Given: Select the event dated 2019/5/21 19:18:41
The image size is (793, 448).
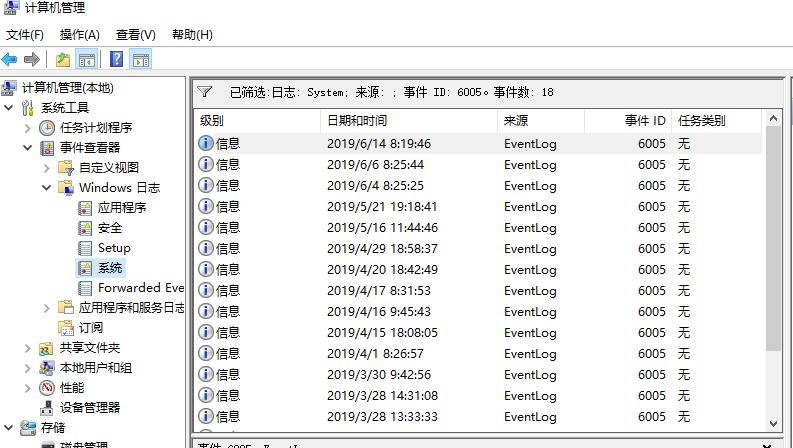Looking at the screenshot, I should click(x=478, y=207).
